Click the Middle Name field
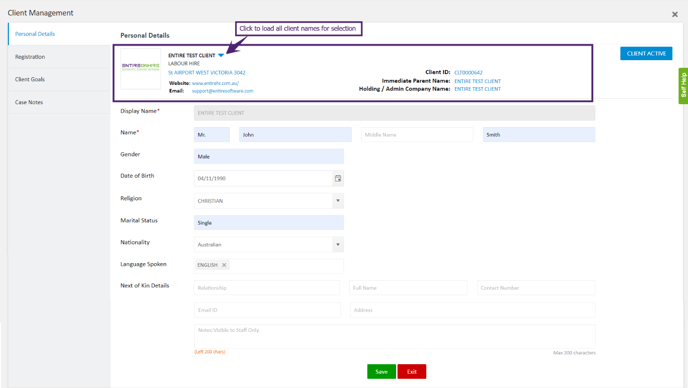Screen dimensions: 688x388 417,135
